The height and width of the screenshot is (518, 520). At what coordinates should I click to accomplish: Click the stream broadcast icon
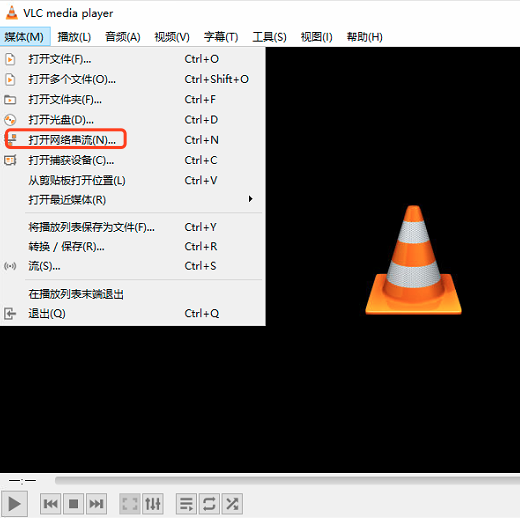click(x=10, y=266)
